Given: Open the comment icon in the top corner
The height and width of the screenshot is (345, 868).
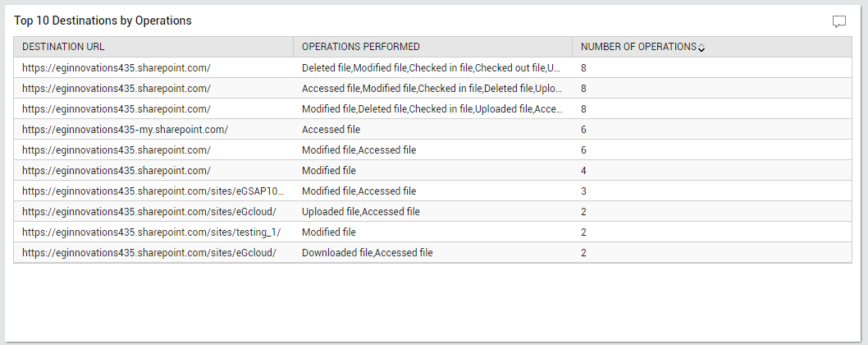Looking at the screenshot, I should pos(839,21).
